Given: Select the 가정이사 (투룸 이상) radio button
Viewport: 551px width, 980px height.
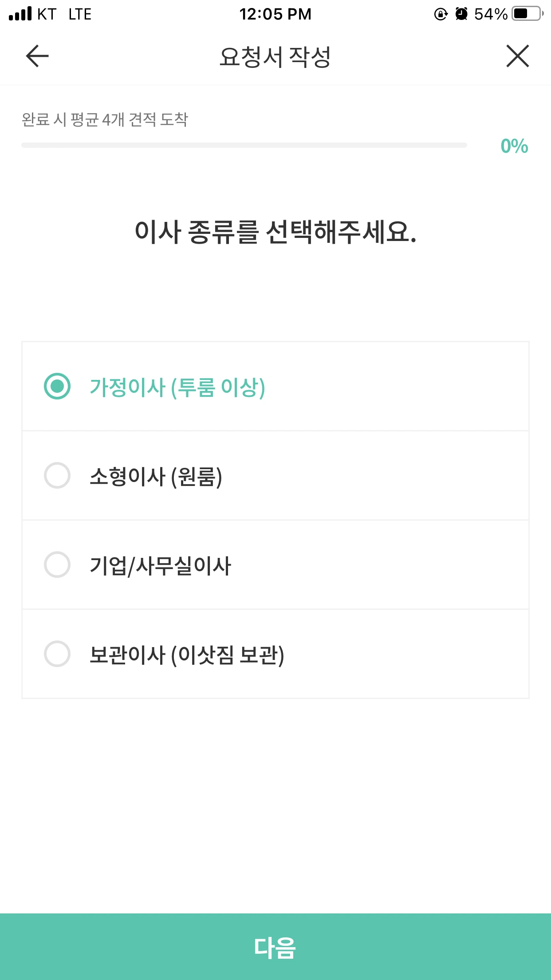Looking at the screenshot, I should tap(57, 386).
